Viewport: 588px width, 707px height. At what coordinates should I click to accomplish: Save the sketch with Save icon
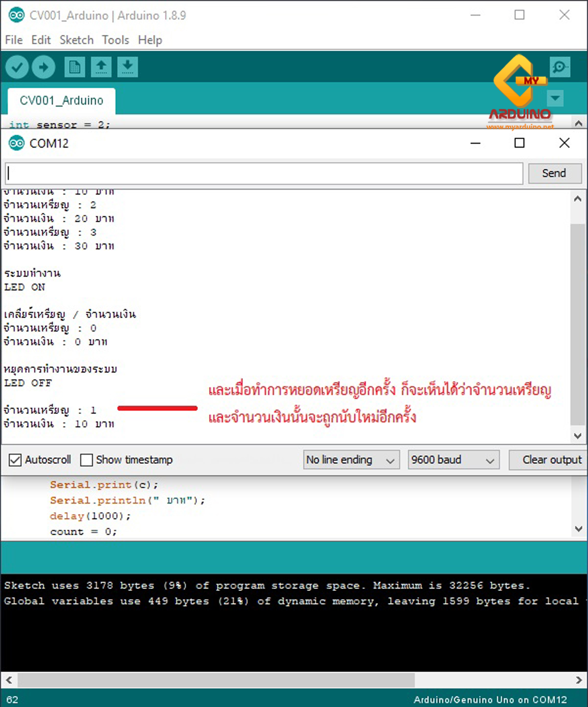[127, 67]
